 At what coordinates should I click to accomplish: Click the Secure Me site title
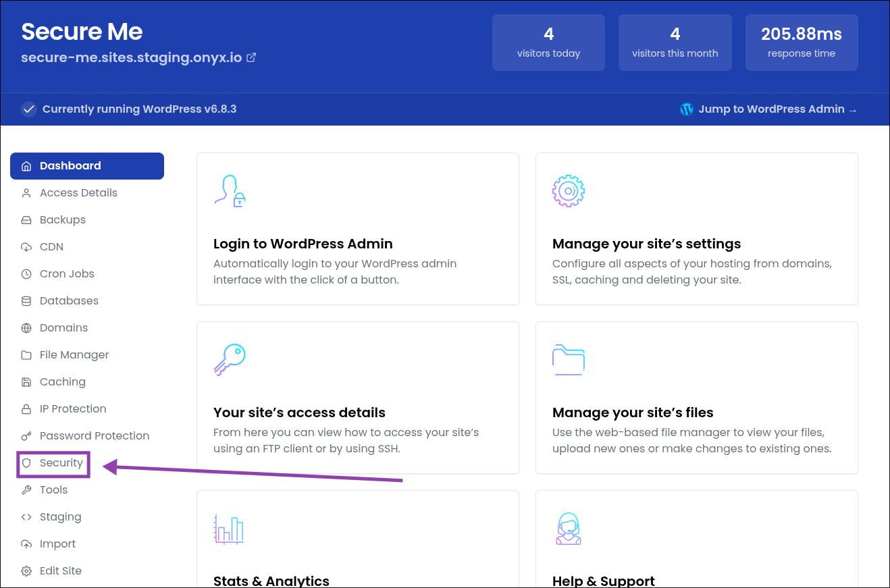click(x=82, y=32)
